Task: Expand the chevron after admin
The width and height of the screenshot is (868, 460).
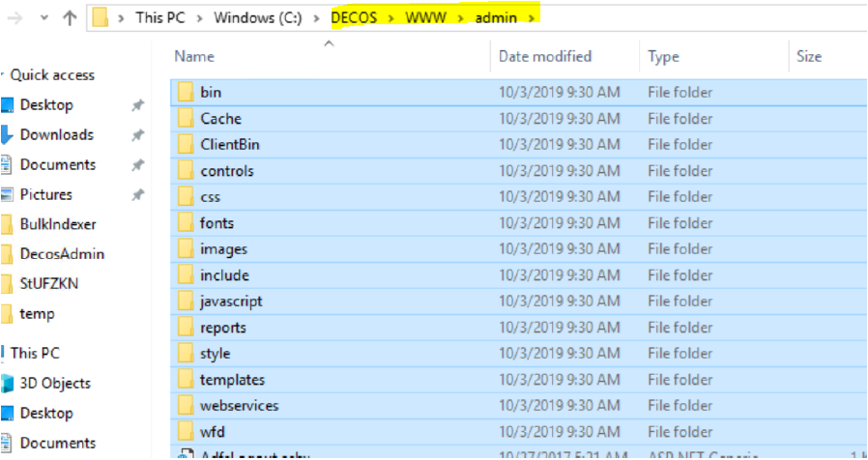Action: pyautogui.click(x=532, y=18)
